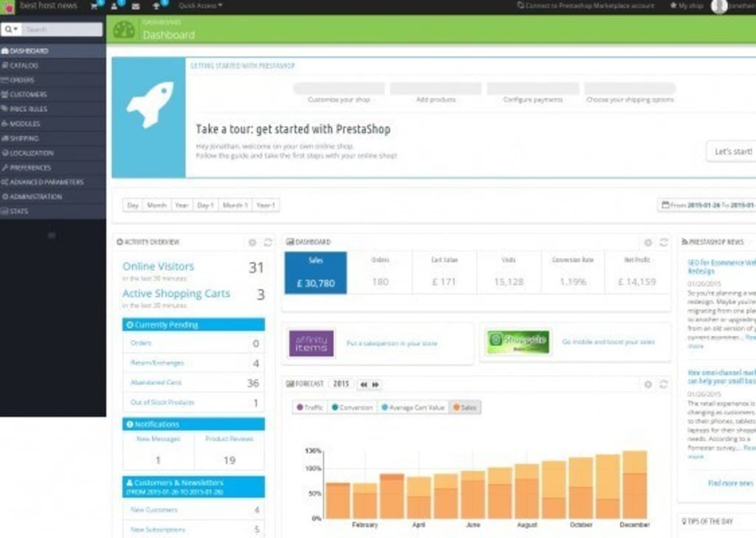Click the user avatar in top bar
This screenshot has height=538, width=756.
click(719, 6)
